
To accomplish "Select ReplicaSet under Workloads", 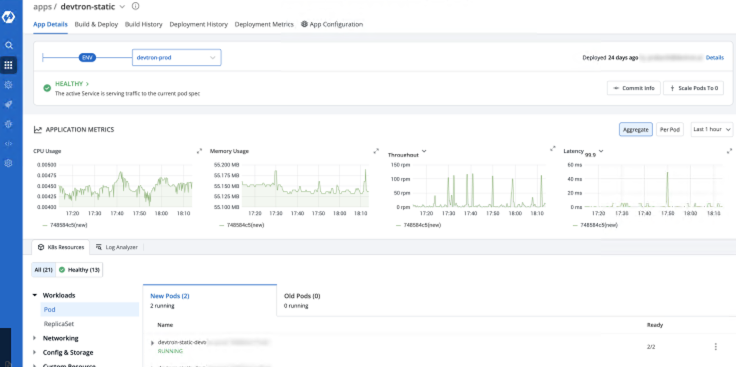I will click(x=59, y=324).
